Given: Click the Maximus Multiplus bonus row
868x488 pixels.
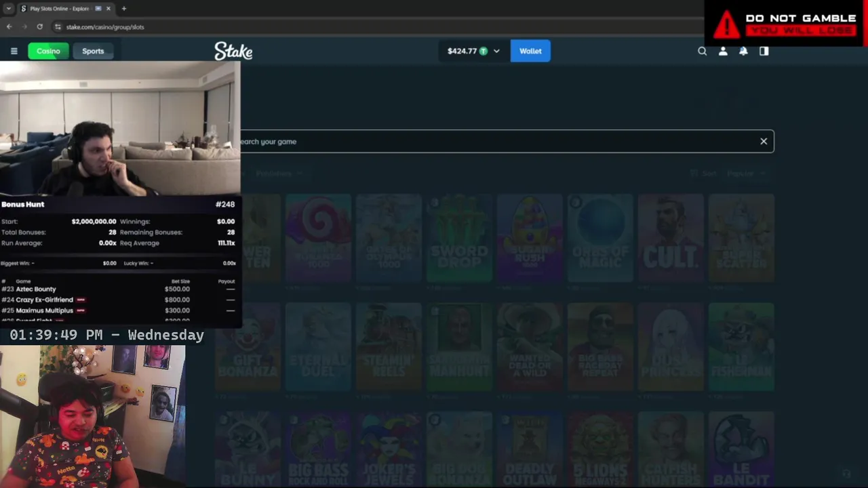Looking at the screenshot, I should (118, 310).
